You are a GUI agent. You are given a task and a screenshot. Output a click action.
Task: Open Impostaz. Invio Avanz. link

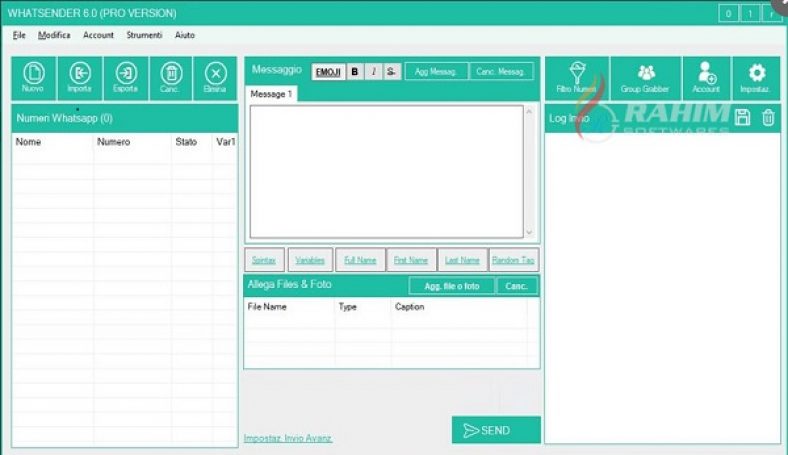(x=288, y=438)
